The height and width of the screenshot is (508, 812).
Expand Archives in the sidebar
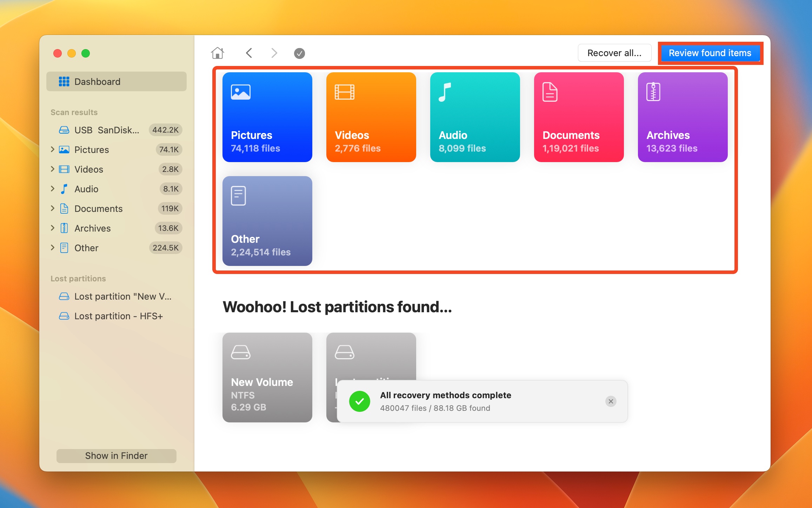point(53,228)
